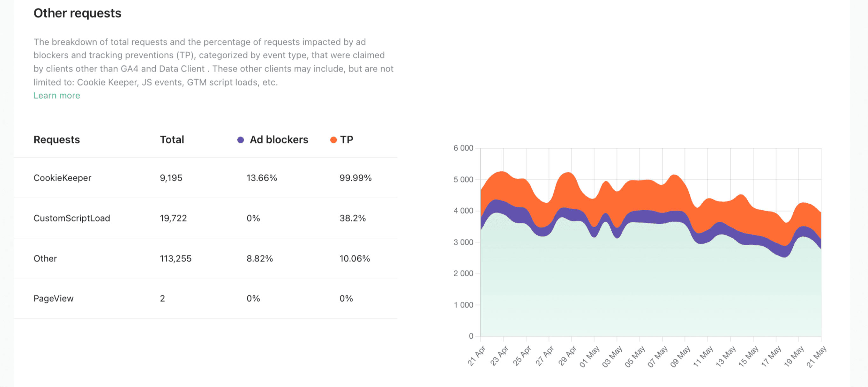Click the purple Ad blockers legend dot
Screen dimensions: 868x387
pyautogui.click(x=240, y=140)
